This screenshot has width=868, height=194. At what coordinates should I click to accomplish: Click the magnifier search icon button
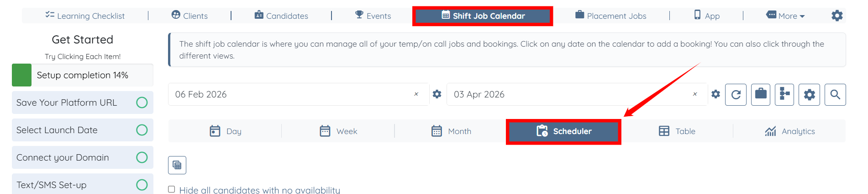(835, 95)
